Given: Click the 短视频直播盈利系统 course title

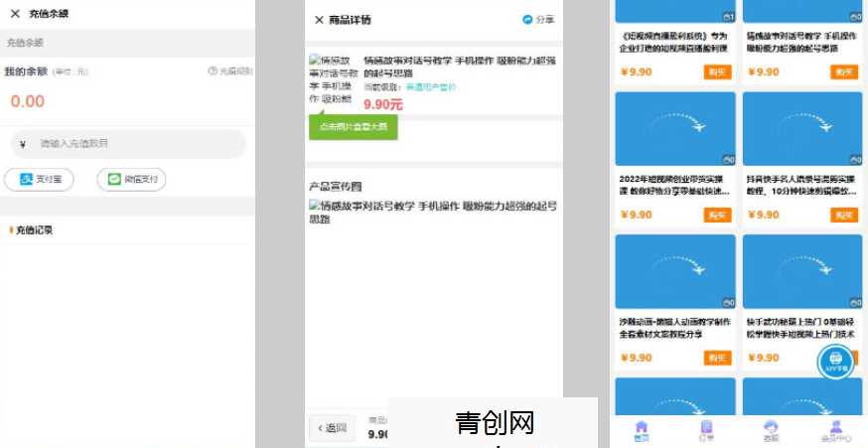Looking at the screenshot, I should coord(674,42).
